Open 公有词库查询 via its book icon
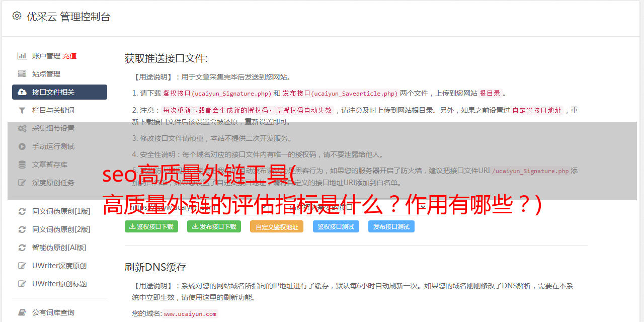Image resolution: width=644 pixels, height=322 pixels. click(x=22, y=312)
